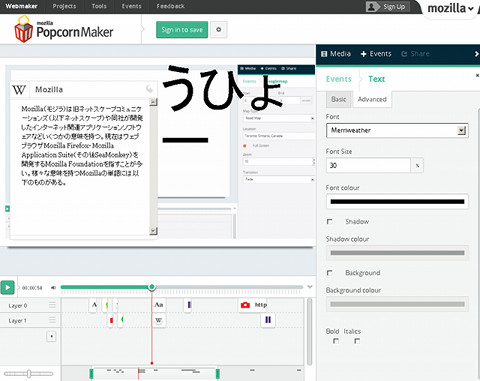The image size is (480, 381).
Task: Click the Mozilla title in Wikipedia preview
Action: [x=49, y=89]
